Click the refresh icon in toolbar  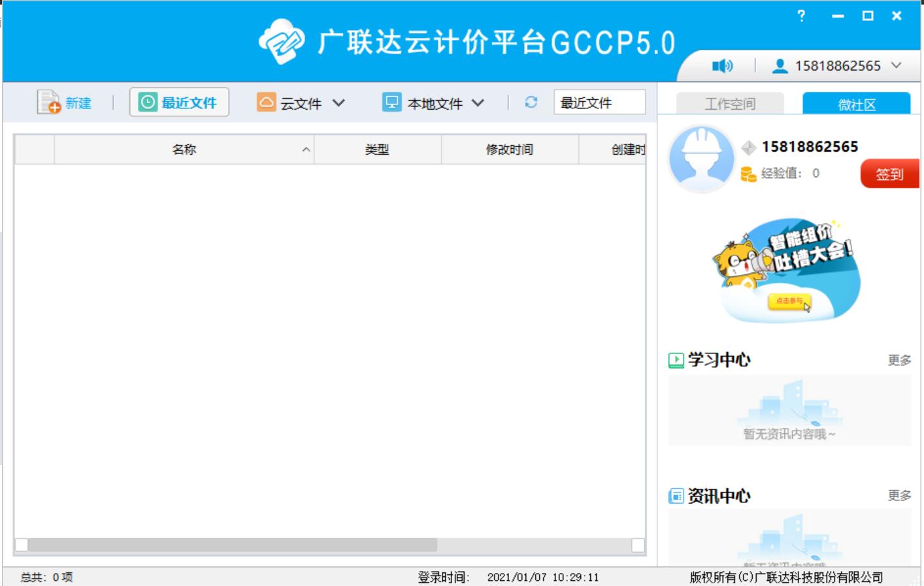[x=531, y=102]
